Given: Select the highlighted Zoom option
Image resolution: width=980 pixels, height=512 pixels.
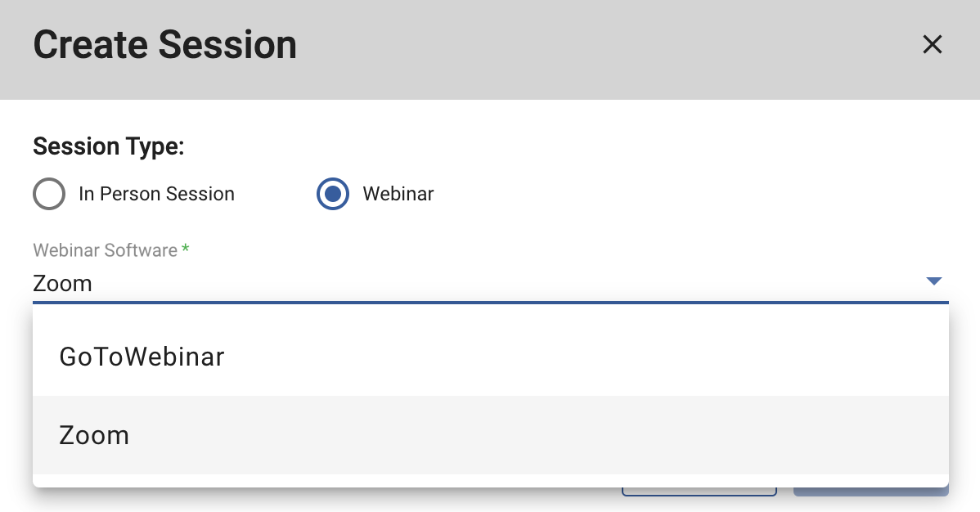Looking at the screenshot, I should [94, 435].
